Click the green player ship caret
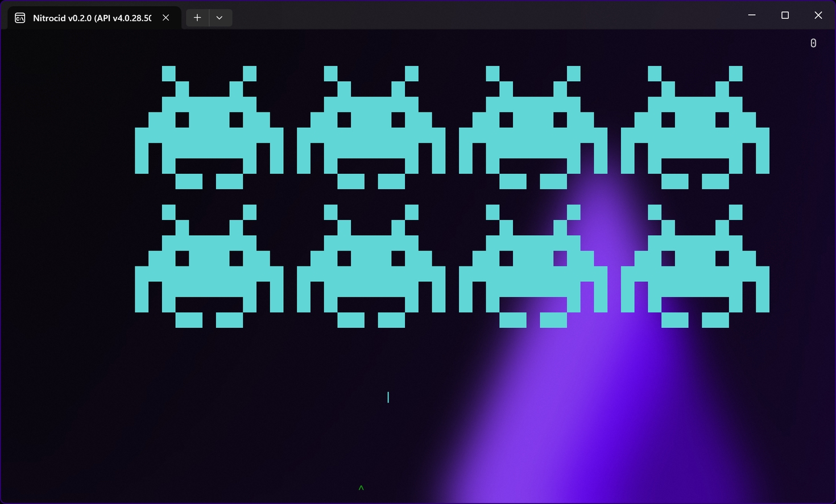 (361, 488)
